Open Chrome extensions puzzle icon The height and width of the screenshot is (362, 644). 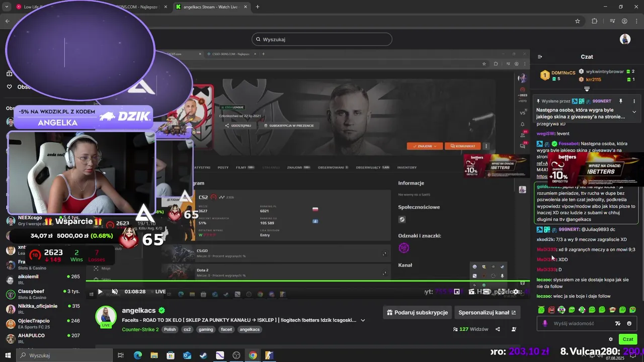pyautogui.click(x=595, y=21)
